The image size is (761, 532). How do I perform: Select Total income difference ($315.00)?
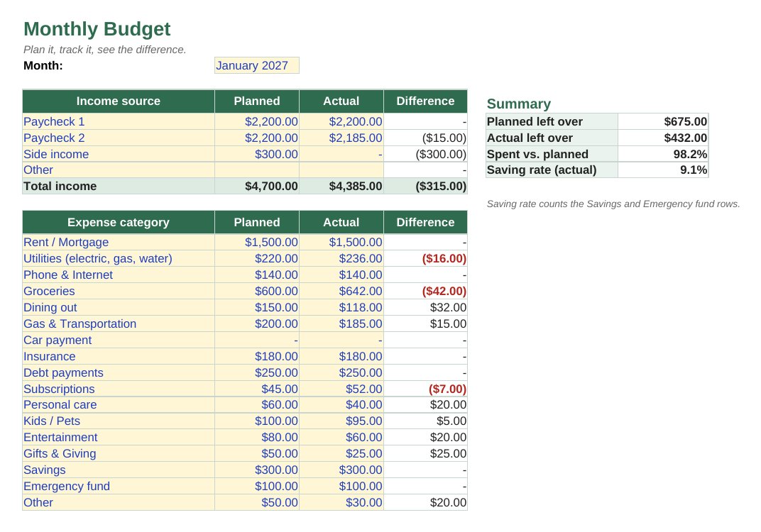[x=425, y=187]
